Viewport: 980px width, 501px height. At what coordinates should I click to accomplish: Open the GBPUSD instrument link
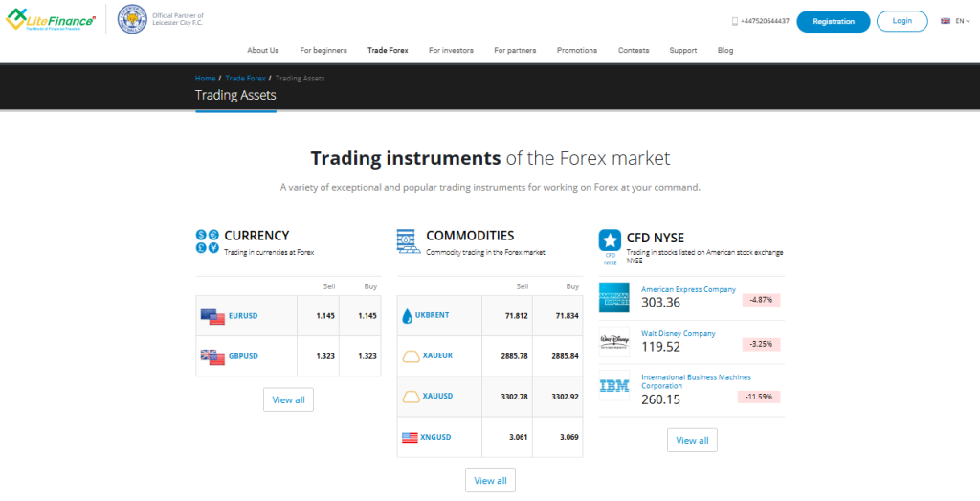click(x=243, y=356)
